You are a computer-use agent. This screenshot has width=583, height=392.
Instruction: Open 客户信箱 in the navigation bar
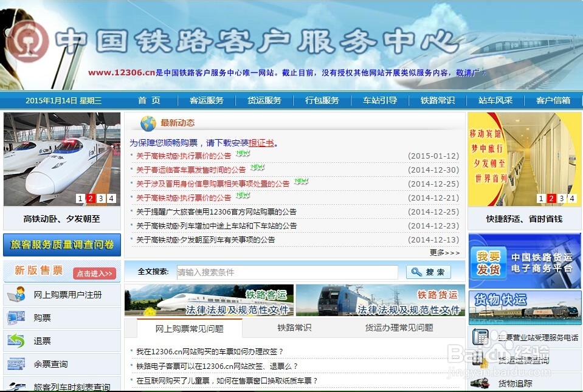(553, 100)
